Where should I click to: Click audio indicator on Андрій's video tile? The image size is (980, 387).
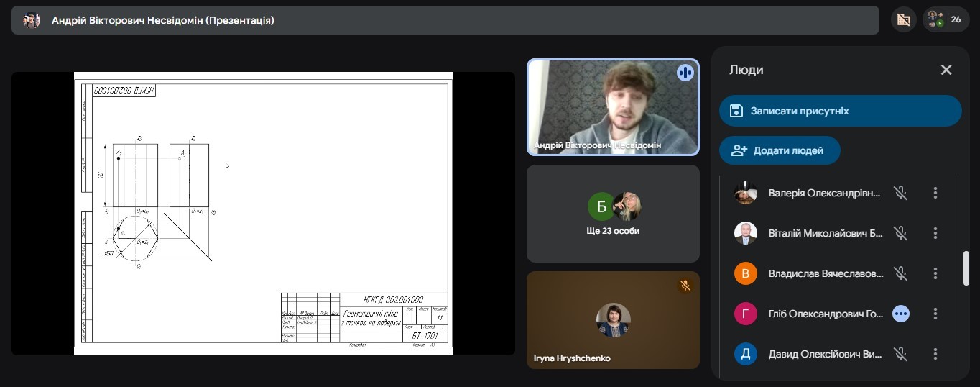tap(685, 73)
